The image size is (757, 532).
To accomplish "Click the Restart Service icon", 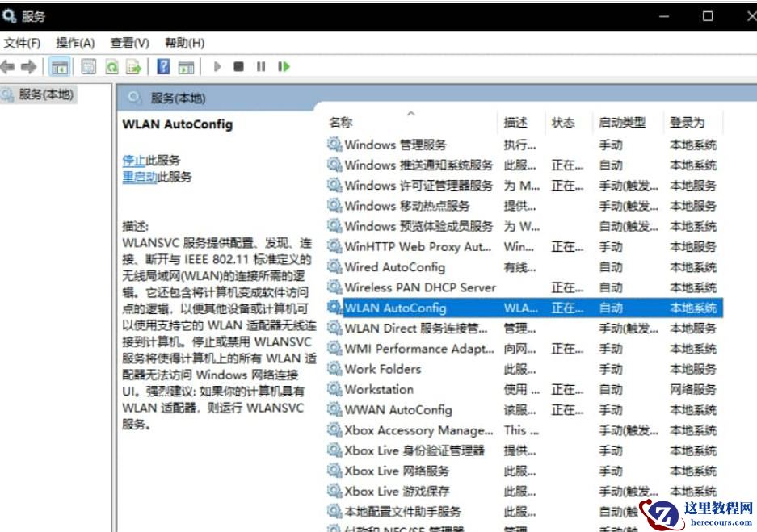I will pyautogui.click(x=282, y=67).
